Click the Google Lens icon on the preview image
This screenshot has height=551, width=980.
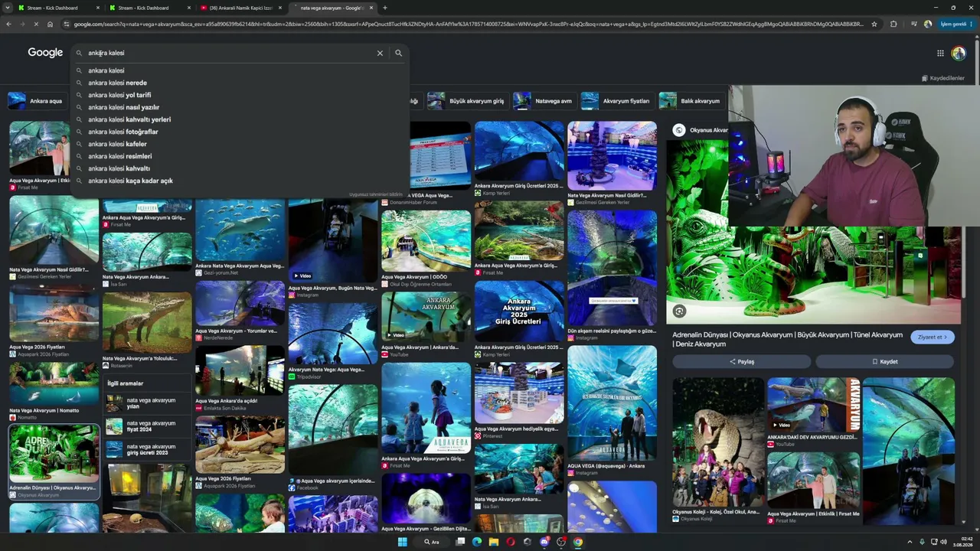[x=679, y=311]
